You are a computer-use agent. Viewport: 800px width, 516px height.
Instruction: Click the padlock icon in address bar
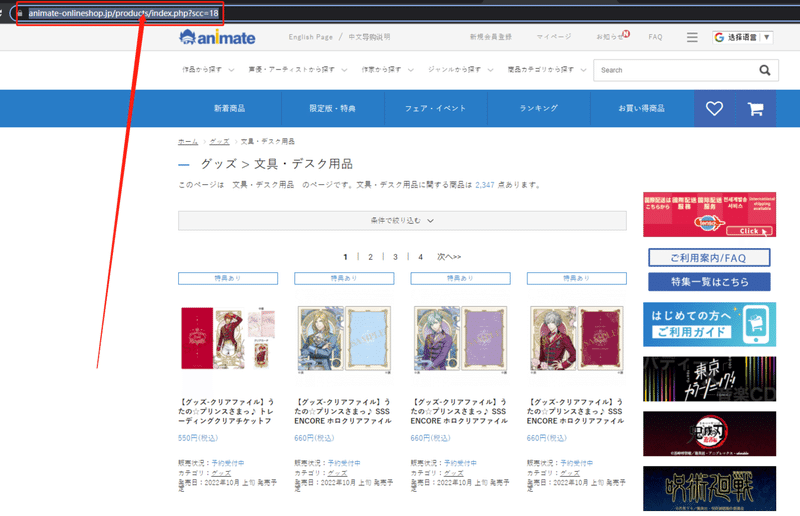click(20, 13)
